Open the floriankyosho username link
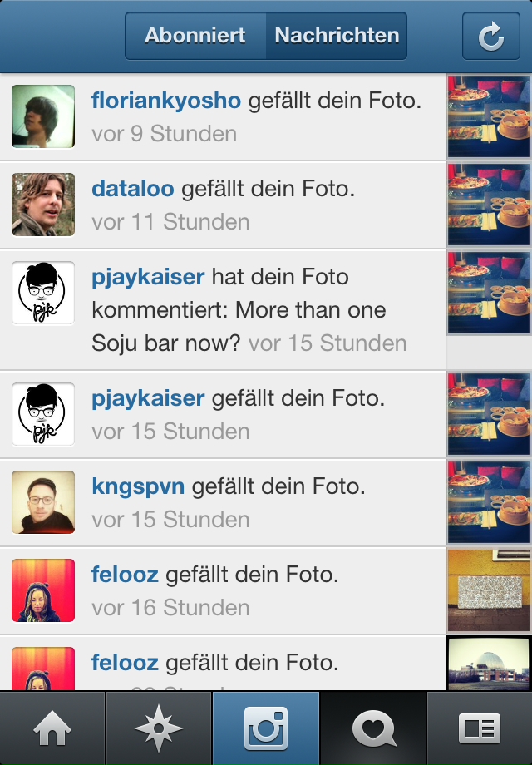 click(166, 101)
